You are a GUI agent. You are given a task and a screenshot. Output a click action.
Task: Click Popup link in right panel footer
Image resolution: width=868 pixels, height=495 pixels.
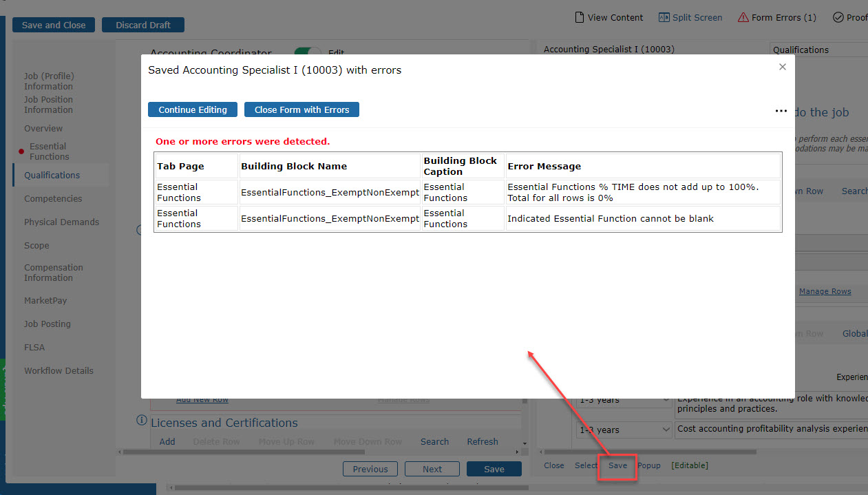pyautogui.click(x=649, y=465)
